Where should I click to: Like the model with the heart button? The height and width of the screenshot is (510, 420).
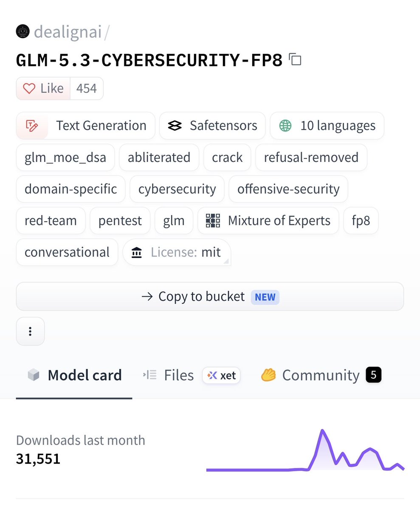(43, 88)
